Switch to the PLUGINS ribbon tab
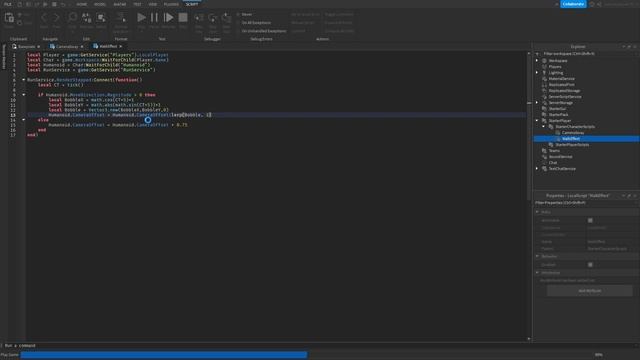The image size is (640, 360). [x=171, y=4]
